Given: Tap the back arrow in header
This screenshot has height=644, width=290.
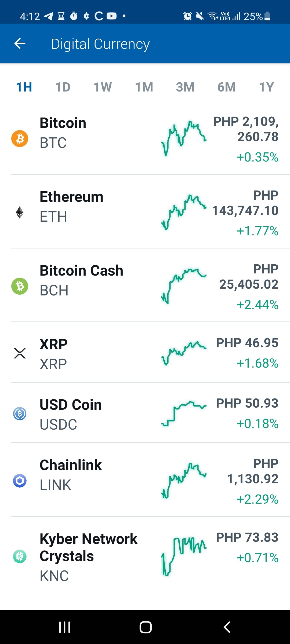Looking at the screenshot, I should pos(20,43).
